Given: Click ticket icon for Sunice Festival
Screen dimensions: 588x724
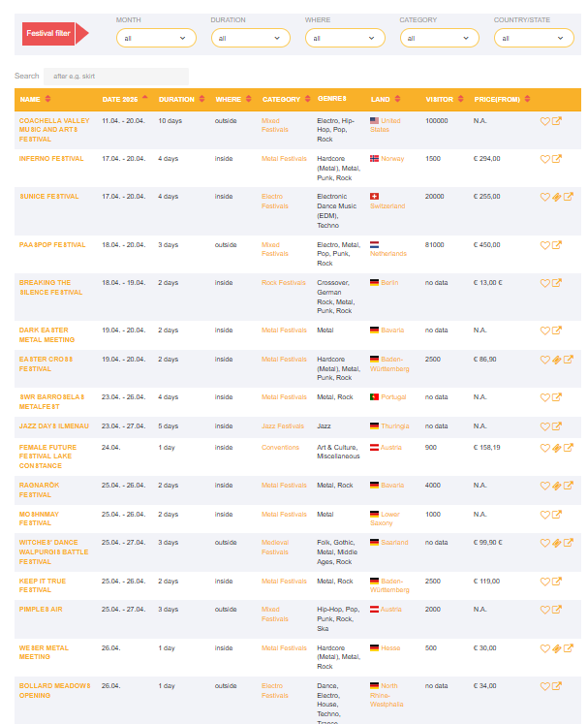Looking at the screenshot, I should 557,197.
